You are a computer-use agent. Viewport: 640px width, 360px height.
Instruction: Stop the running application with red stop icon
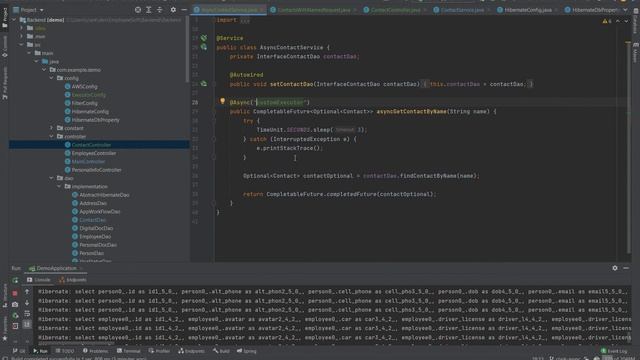pyautogui.click(x=15, y=293)
